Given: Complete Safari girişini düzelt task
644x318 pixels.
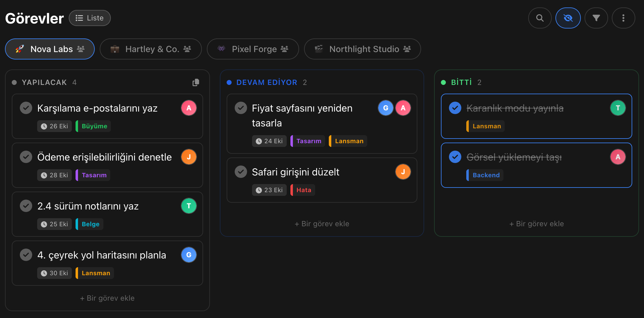Looking at the screenshot, I should [241, 172].
